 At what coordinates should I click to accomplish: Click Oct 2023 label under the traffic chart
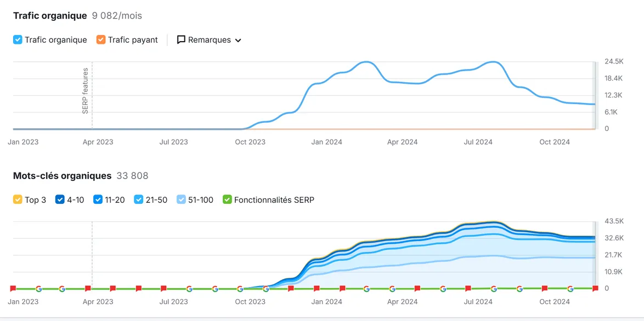coord(250,142)
